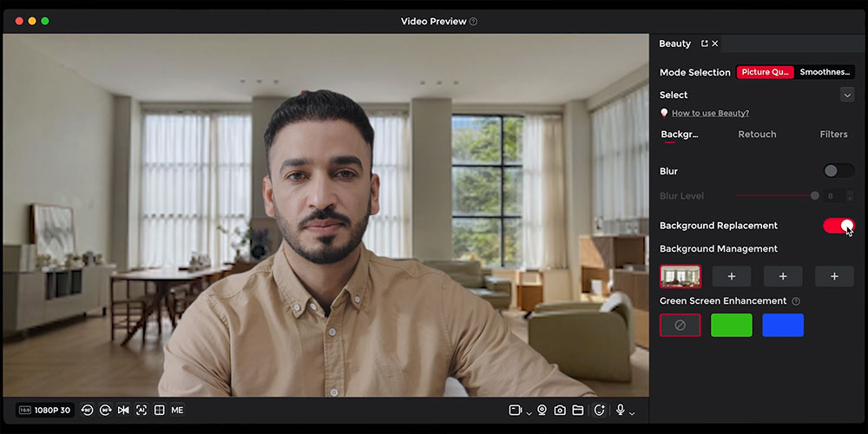Open the recordings folder icon

click(577, 411)
